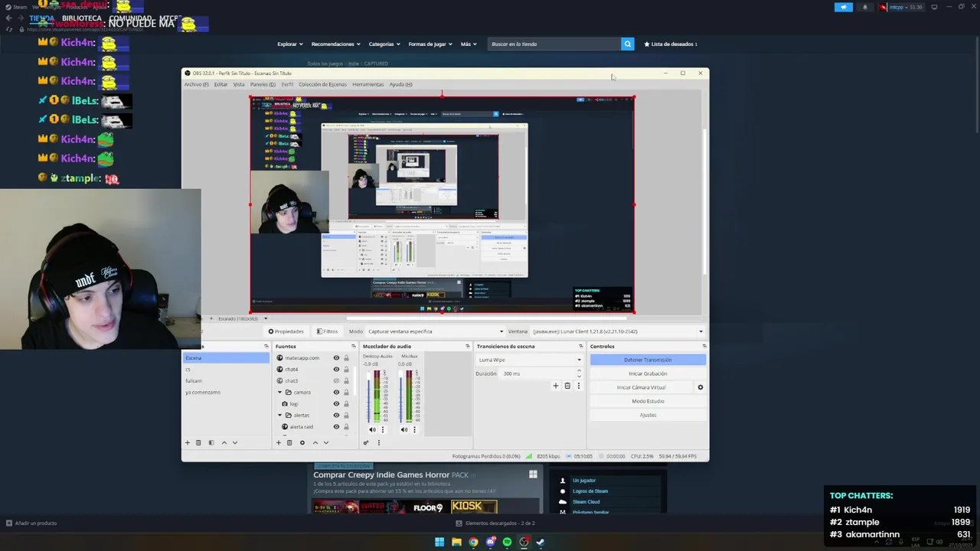Open Colección de Escenas menu

coord(322,84)
